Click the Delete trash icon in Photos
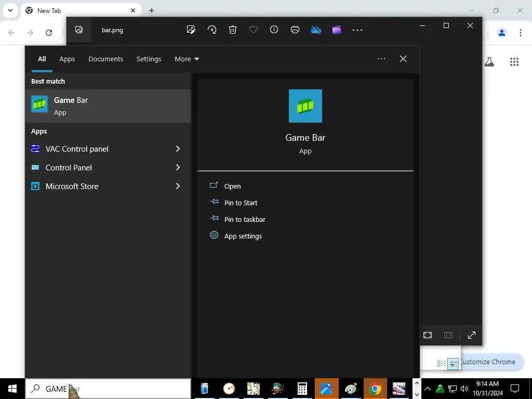Image resolution: width=532 pixels, height=399 pixels. [x=232, y=30]
